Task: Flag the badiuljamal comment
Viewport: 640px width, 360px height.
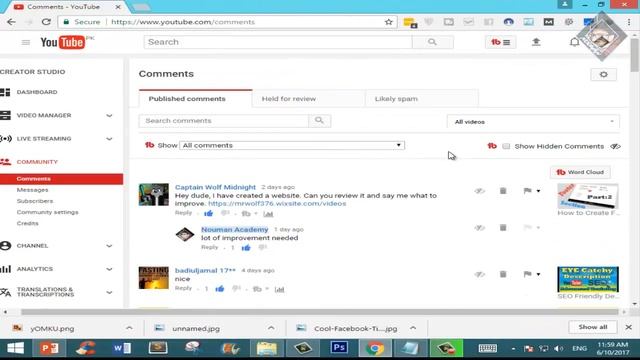Action: [x=527, y=274]
